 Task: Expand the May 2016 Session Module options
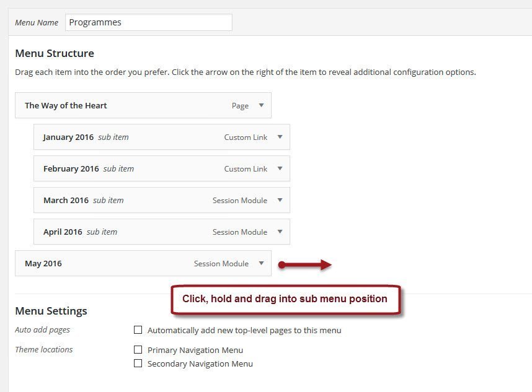[x=260, y=263]
